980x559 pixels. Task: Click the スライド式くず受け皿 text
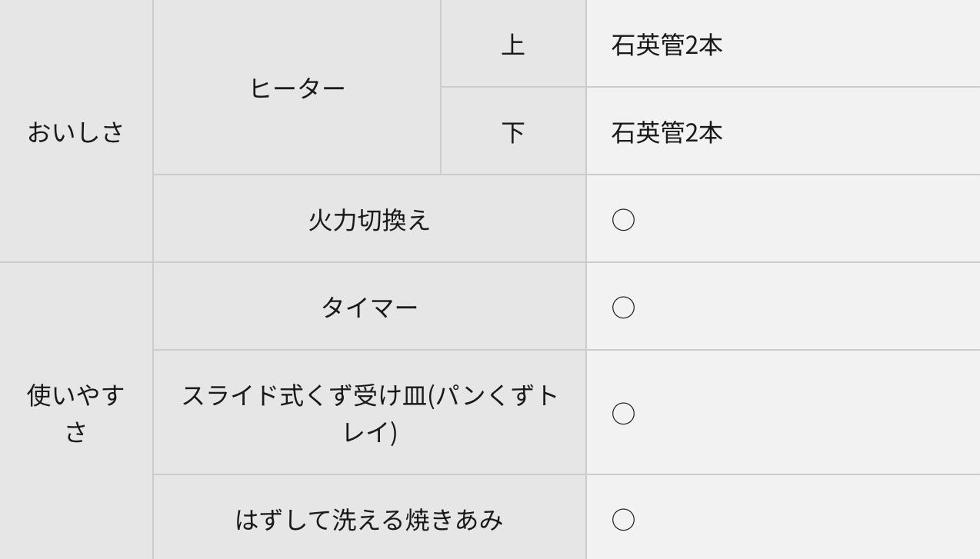click(x=304, y=395)
